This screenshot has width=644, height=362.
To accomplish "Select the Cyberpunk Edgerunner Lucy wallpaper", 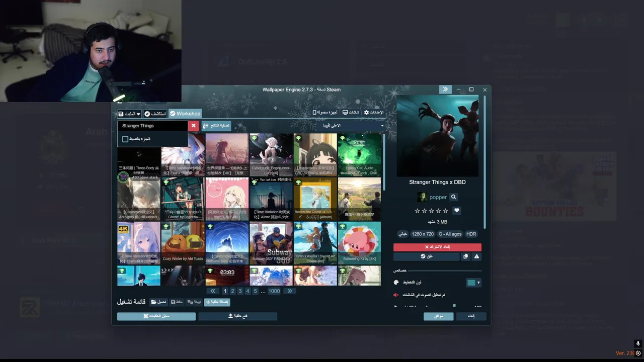I will 271,155.
